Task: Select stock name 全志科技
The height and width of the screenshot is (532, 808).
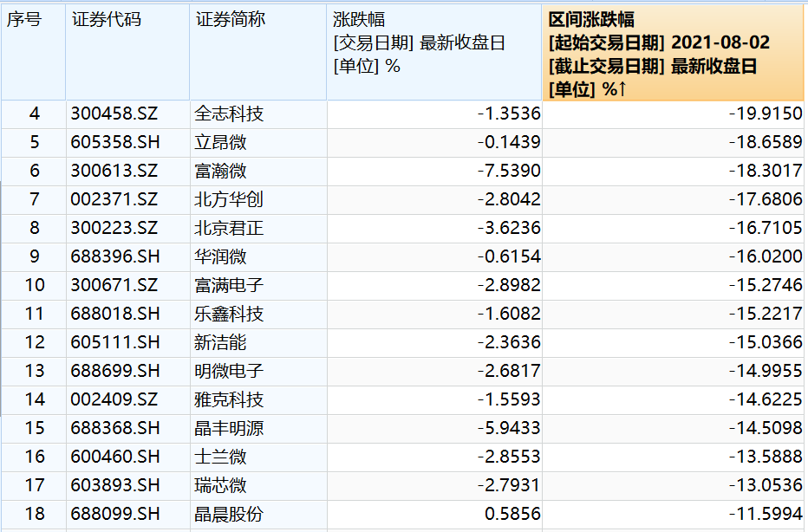Action: [229, 114]
